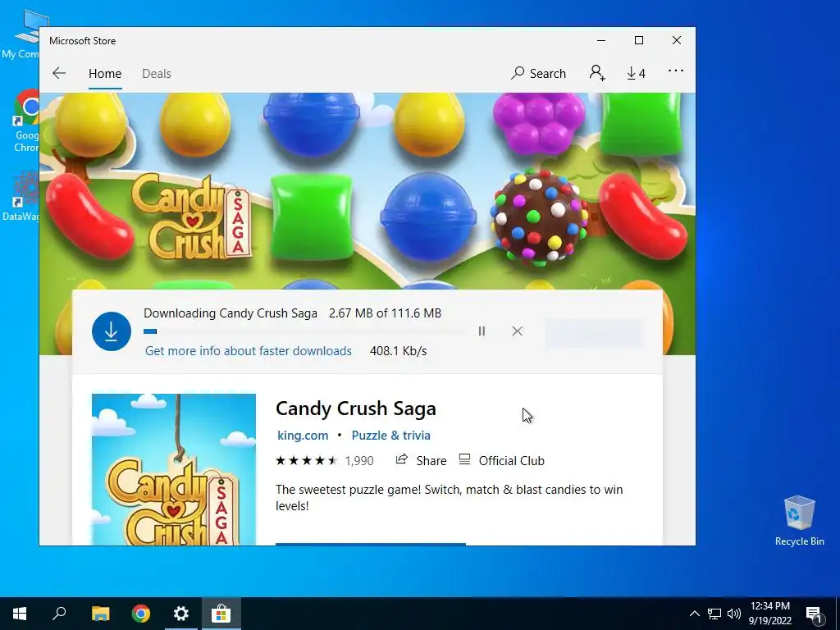Open Settings gear in the taskbar
The image size is (840, 630).
click(x=181, y=614)
